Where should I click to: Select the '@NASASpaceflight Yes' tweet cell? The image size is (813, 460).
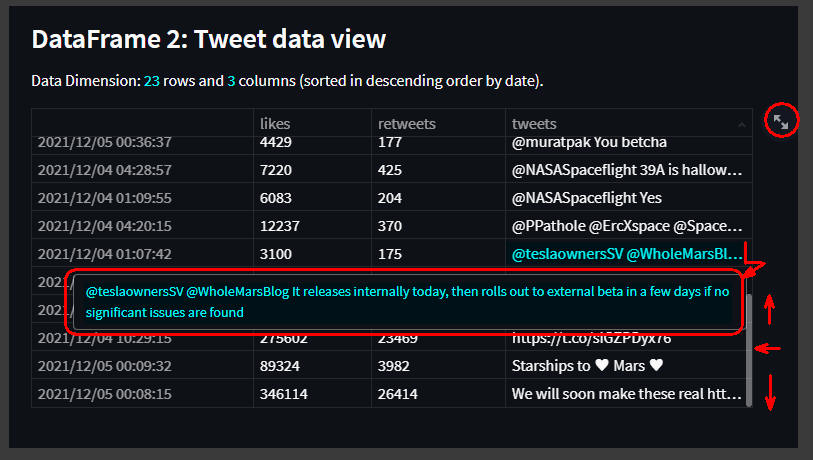pyautogui.click(x=629, y=198)
